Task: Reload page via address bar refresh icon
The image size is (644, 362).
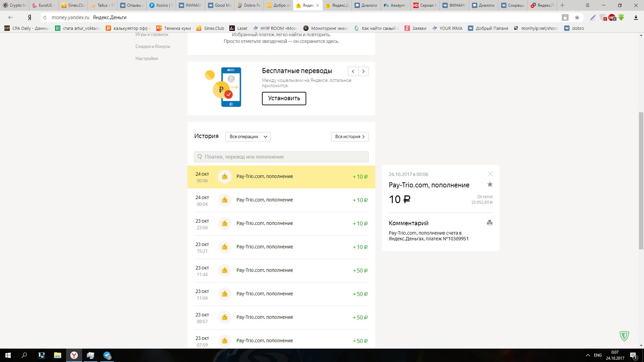Action: pos(45,17)
